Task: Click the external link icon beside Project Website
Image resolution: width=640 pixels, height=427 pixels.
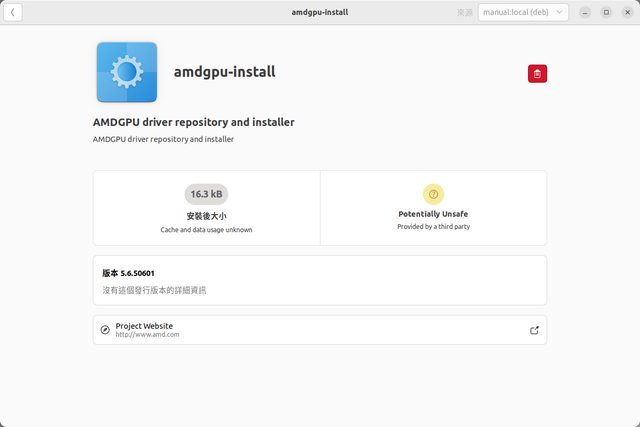Action: pyautogui.click(x=534, y=330)
